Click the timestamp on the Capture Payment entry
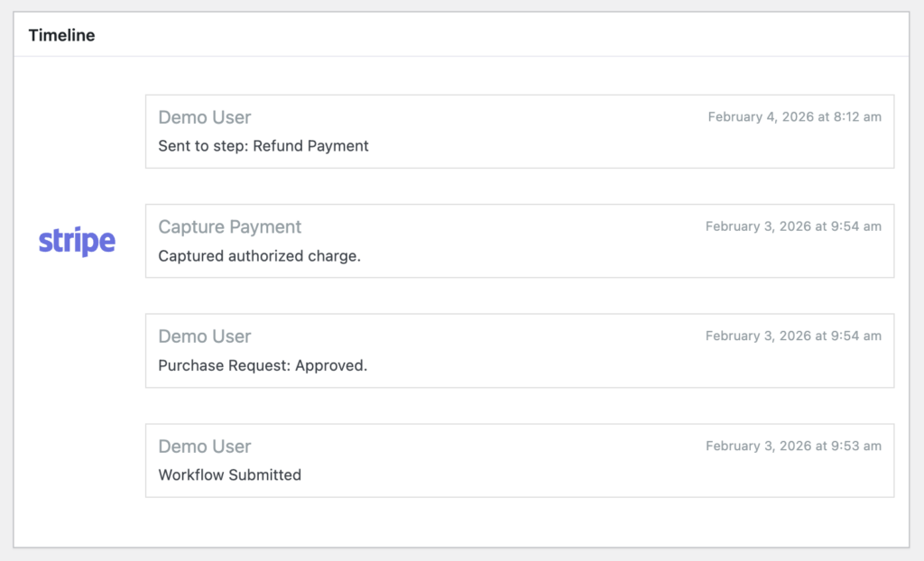 [793, 226]
